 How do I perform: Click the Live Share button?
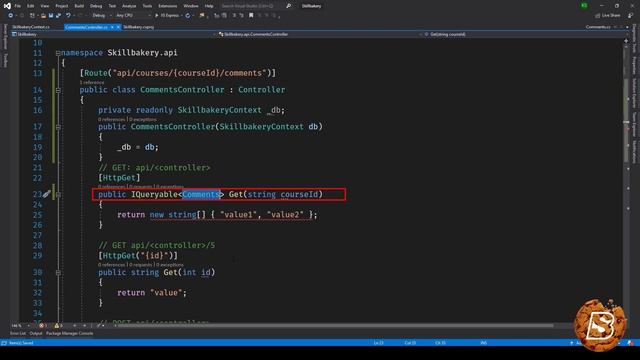(x=608, y=16)
